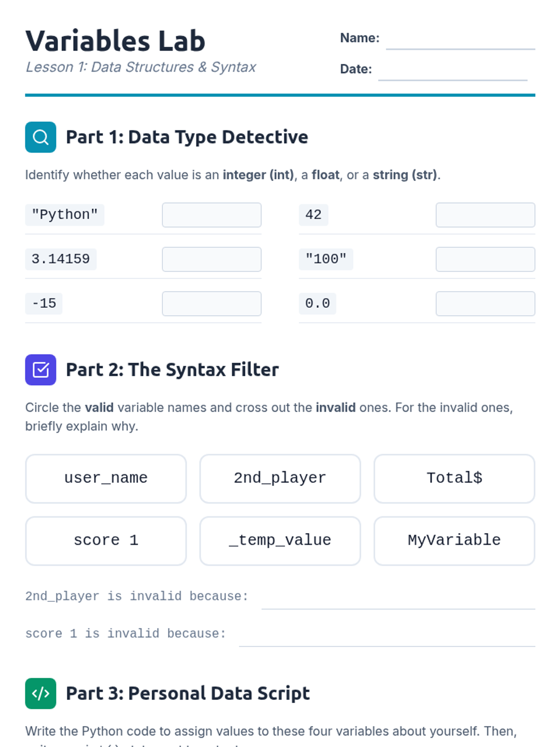The image size is (560, 747).
Task: Click the answer box next to "Python"
Action: [211, 215]
